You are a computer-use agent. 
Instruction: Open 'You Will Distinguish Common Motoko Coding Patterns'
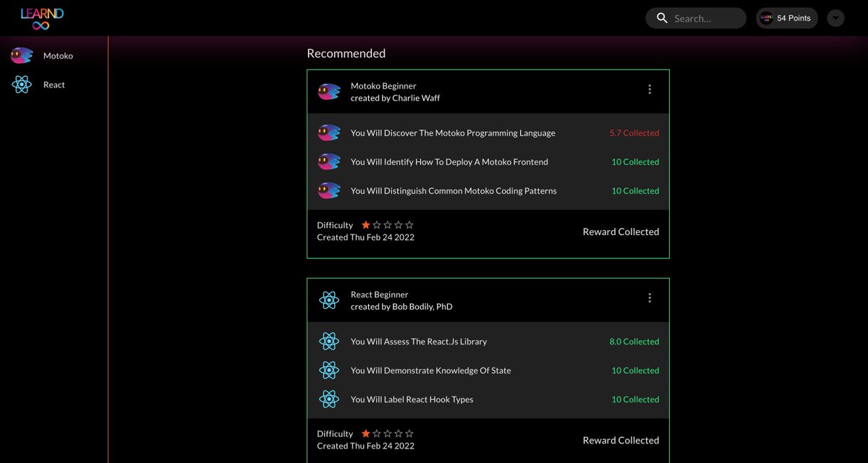(x=454, y=191)
